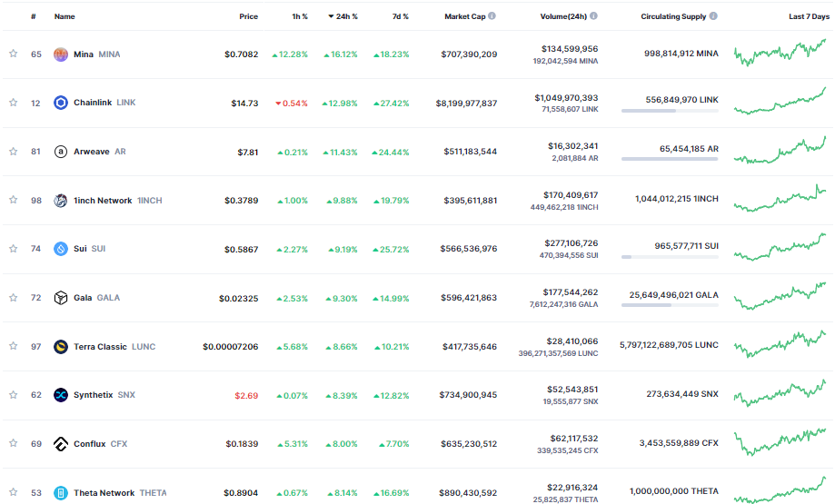Image resolution: width=835 pixels, height=504 pixels.
Task: Sort table by 24h % column
Action: coord(343,16)
